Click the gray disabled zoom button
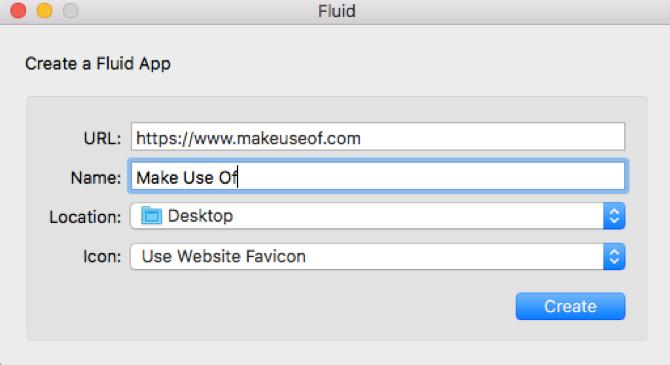The height and width of the screenshot is (365, 670). [71, 10]
